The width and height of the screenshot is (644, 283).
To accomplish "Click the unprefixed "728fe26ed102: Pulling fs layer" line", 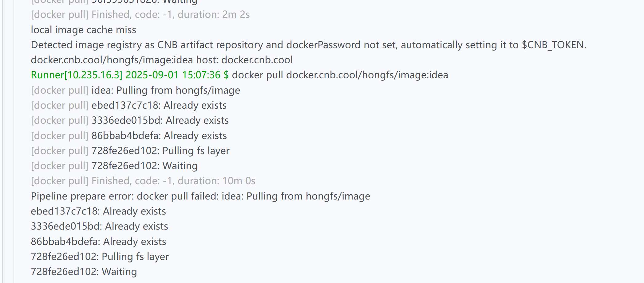I will click(100, 257).
